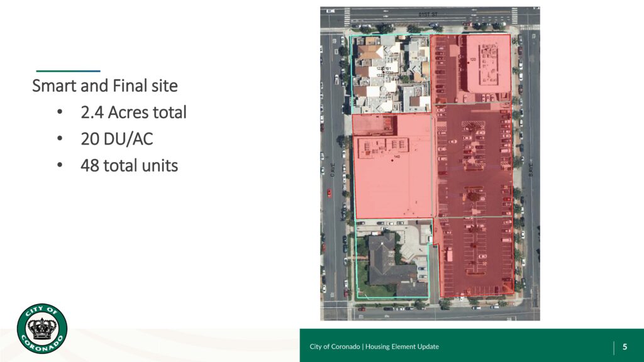
Task: Click the footer 'City of Coronado | Housing Element Update'
Action: pos(374,346)
